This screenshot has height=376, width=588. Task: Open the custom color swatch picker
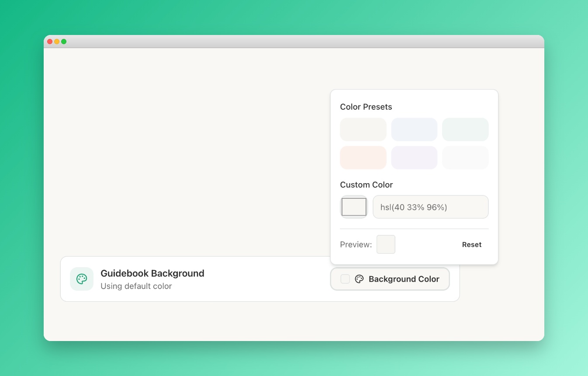354,206
